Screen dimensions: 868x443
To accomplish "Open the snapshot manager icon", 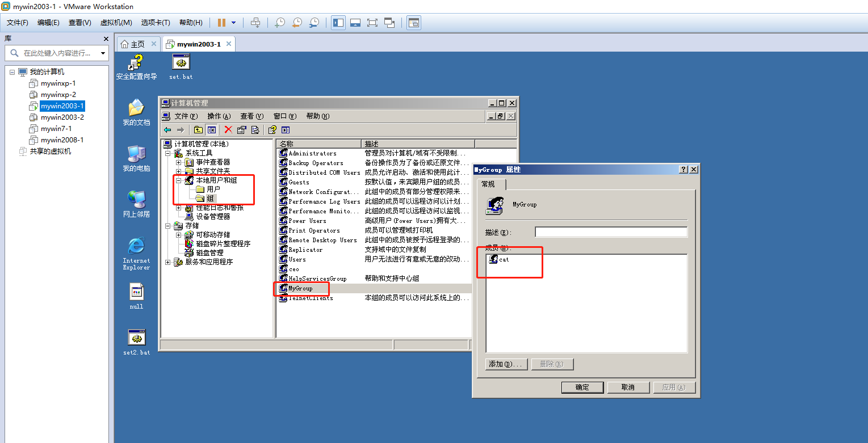I will [314, 23].
